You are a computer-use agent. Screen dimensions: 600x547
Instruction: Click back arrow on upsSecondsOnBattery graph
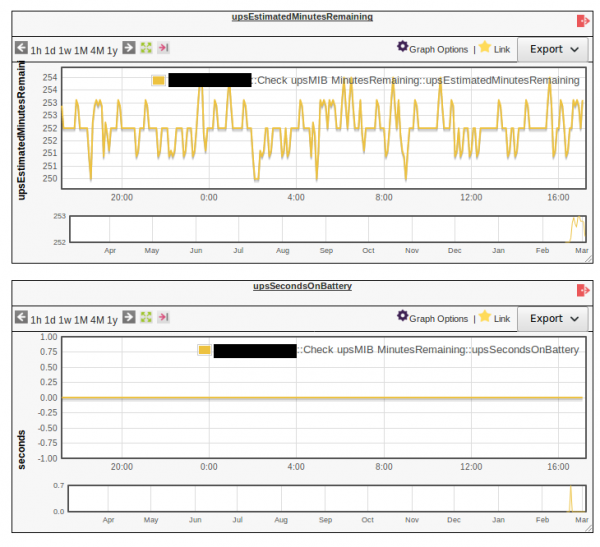(21, 318)
